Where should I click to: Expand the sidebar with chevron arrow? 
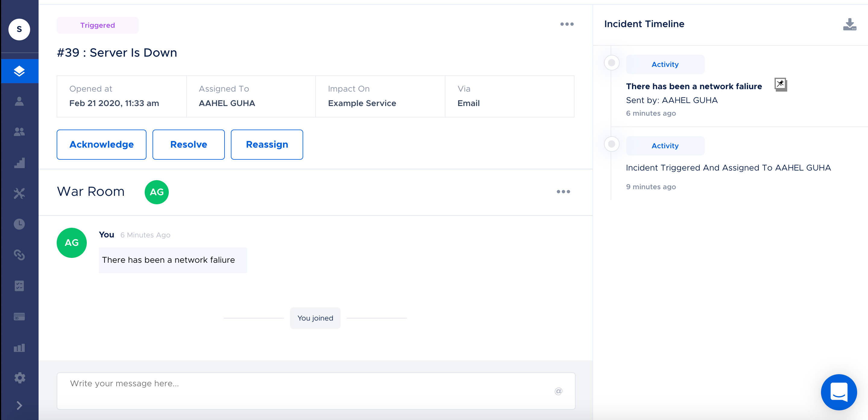[19, 405]
